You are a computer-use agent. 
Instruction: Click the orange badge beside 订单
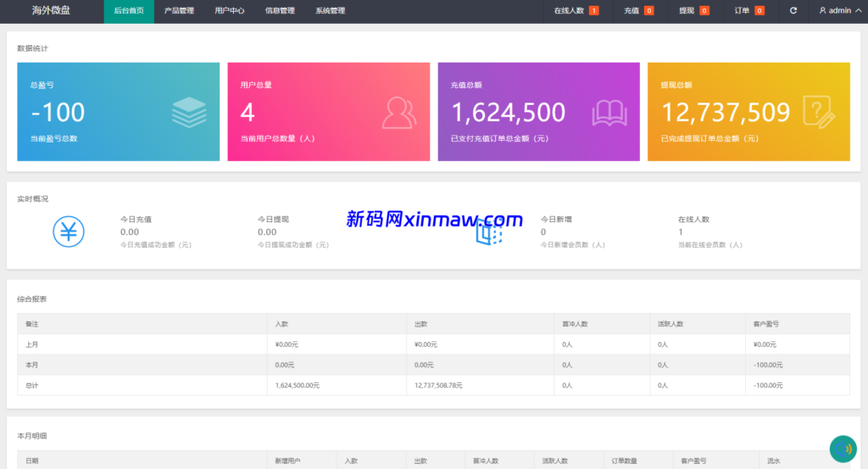click(759, 10)
